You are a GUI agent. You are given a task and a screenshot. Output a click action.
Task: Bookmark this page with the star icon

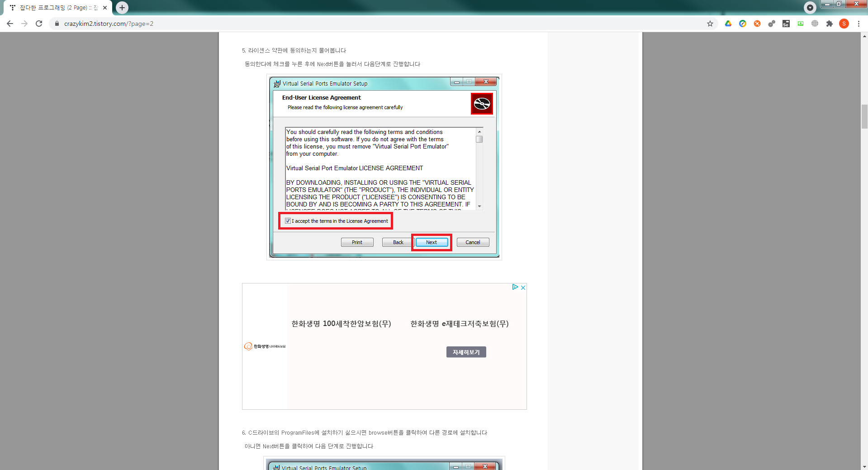(x=710, y=24)
